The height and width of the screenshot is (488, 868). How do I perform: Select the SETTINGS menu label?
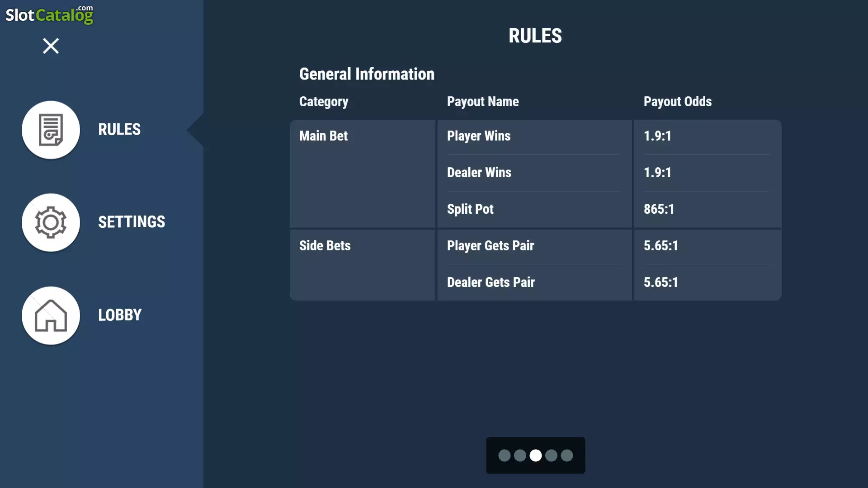click(132, 222)
